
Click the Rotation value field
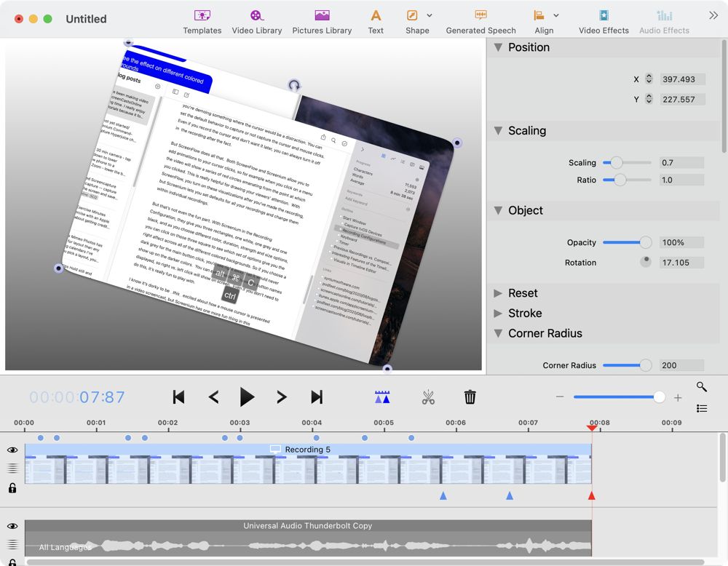pyautogui.click(x=681, y=263)
